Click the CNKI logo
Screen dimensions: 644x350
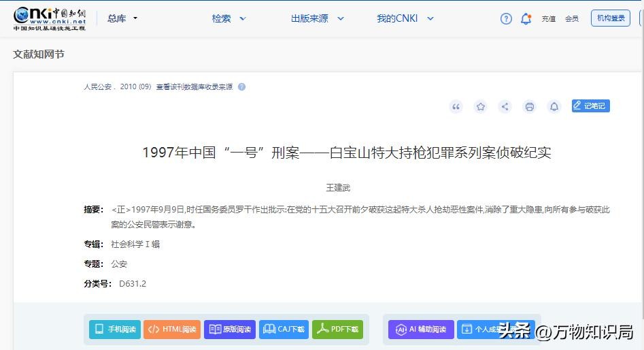click(x=50, y=18)
